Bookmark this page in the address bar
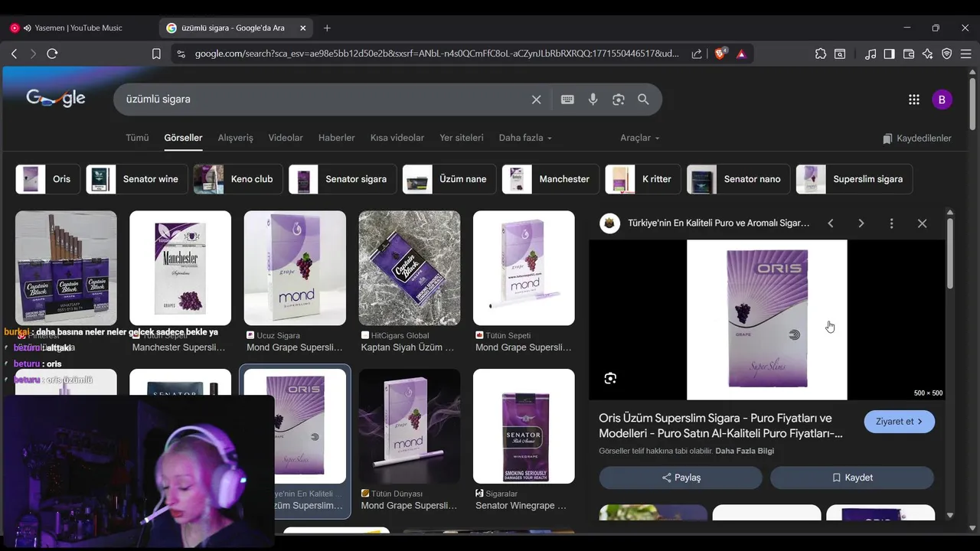980x551 pixels. click(x=156, y=54)
